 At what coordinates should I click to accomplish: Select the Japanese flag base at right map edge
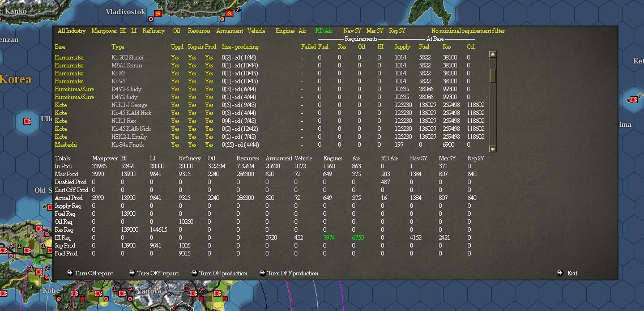click(634, 99)
